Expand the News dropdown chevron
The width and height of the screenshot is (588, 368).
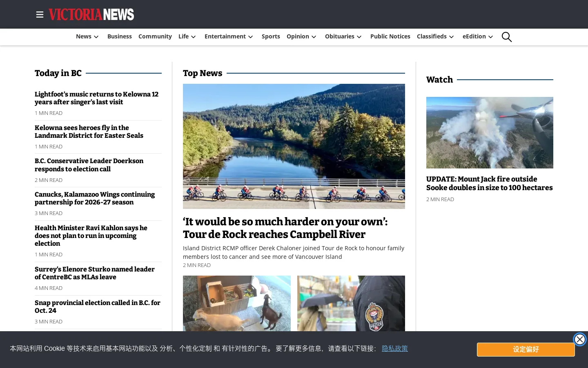(x=96, y=37)
